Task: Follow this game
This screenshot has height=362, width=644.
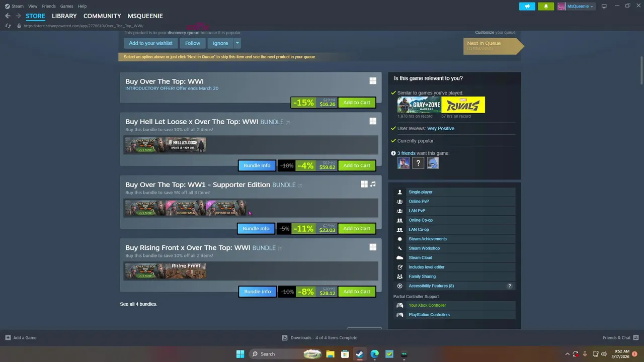Action: click(x=193, y=43)
